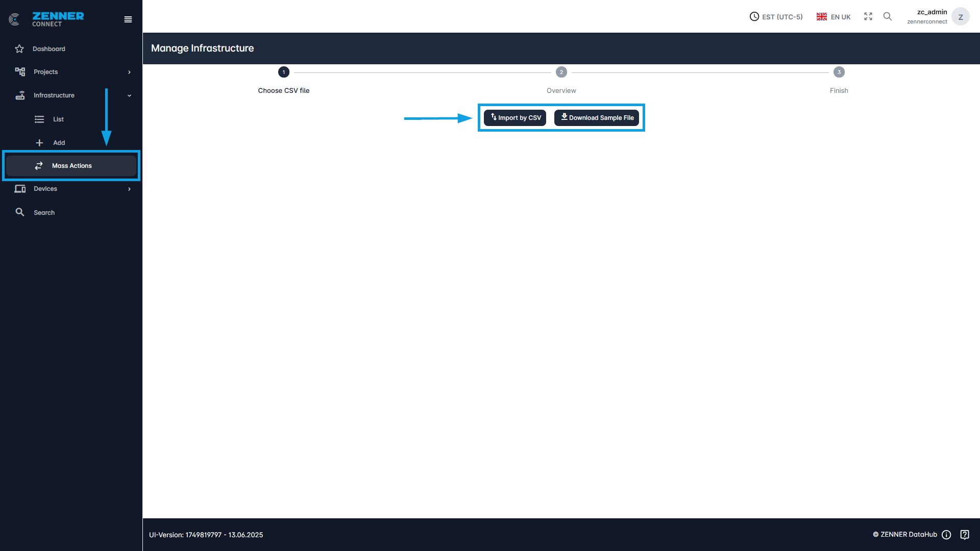Click the info icon next to ZENNER DataHub
This screenshot has width=980, height=551.
[946, 535]
